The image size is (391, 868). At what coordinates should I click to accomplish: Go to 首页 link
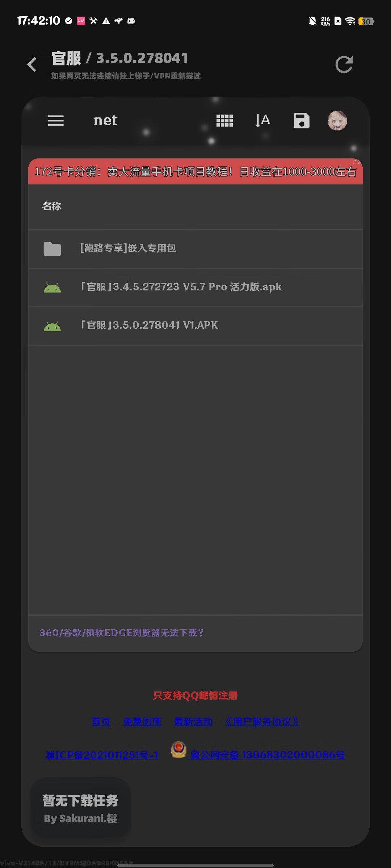click(x=101, y=722)
